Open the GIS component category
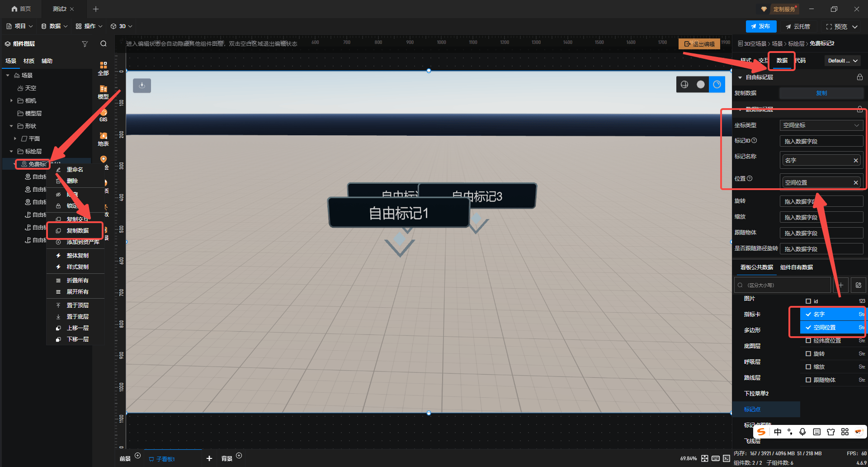 click(104, 115)
